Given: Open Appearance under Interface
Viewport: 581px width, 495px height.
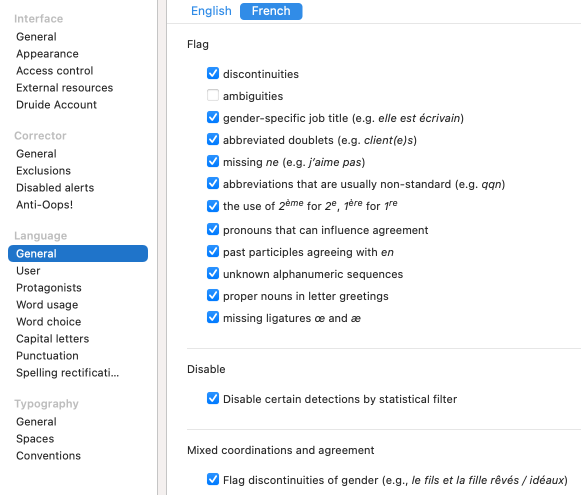Looking at the screenshot, I should [x=47, y=54].
